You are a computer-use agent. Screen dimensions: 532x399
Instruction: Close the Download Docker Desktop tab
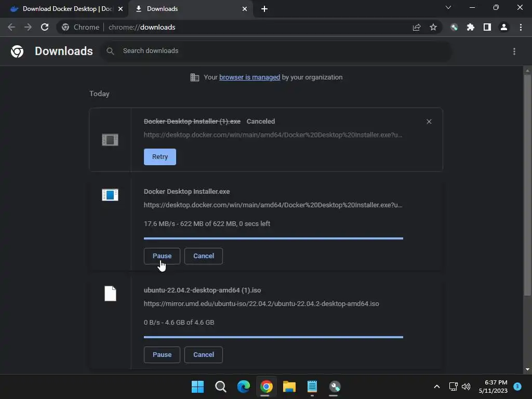[x=121, y=9]
